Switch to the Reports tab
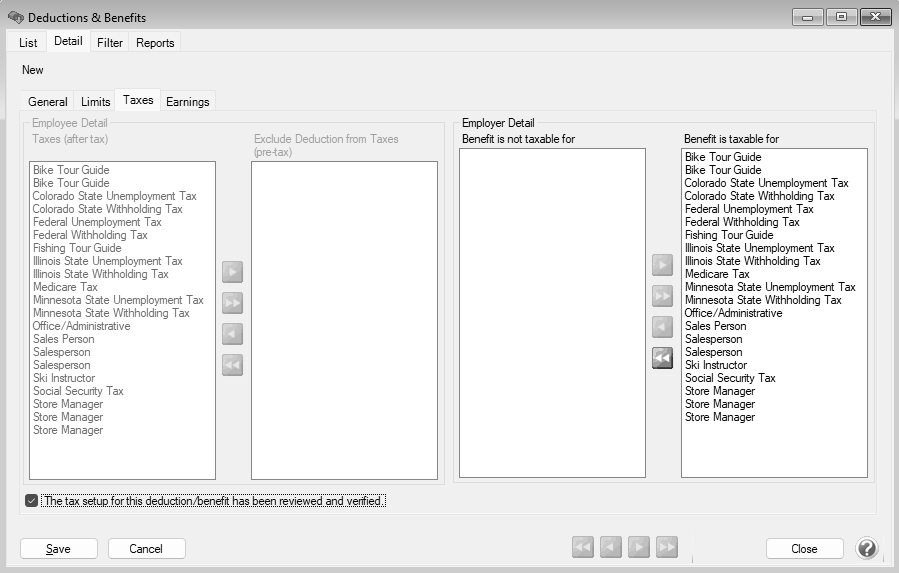Image resolution: width=899 pixels, height=573 pixels. point(155,43)
